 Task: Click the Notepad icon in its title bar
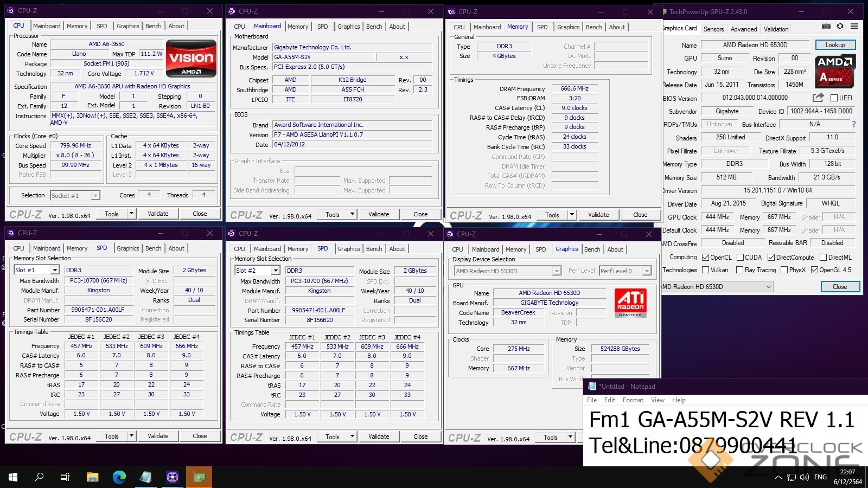point(592,387)
